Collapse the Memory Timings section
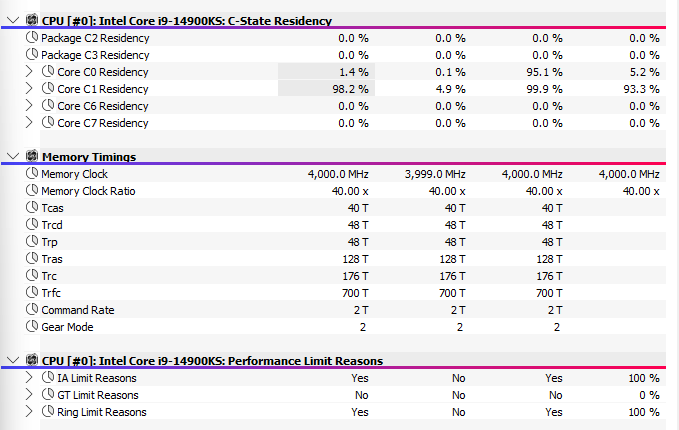This screenshot has width=679, height=430. [13, 156]
